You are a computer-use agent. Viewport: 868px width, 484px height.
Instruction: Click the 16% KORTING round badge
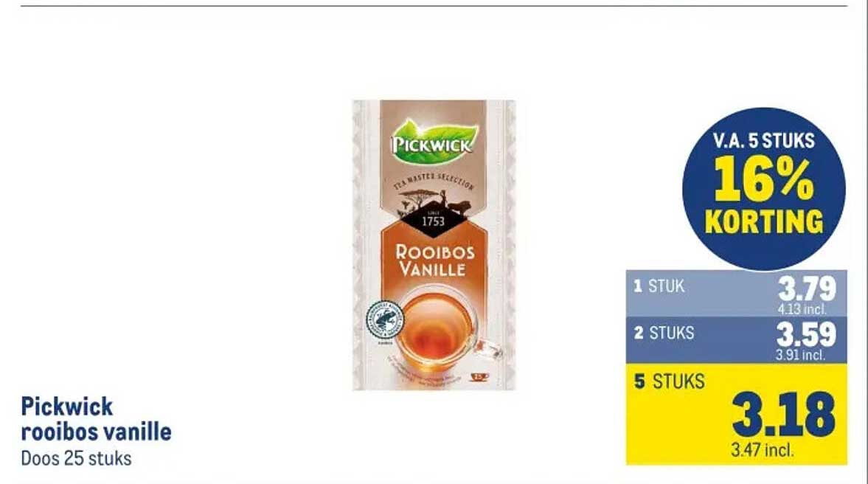coord(764,190)
